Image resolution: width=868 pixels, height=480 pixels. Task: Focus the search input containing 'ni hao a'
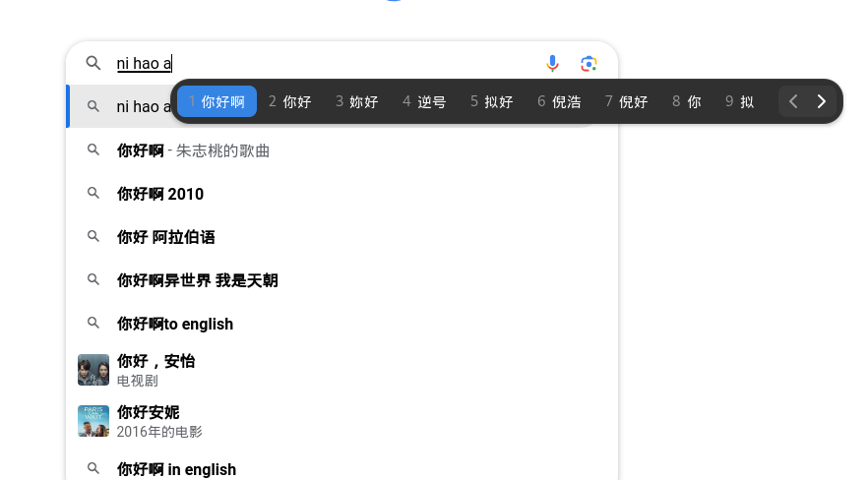[327, 64]
